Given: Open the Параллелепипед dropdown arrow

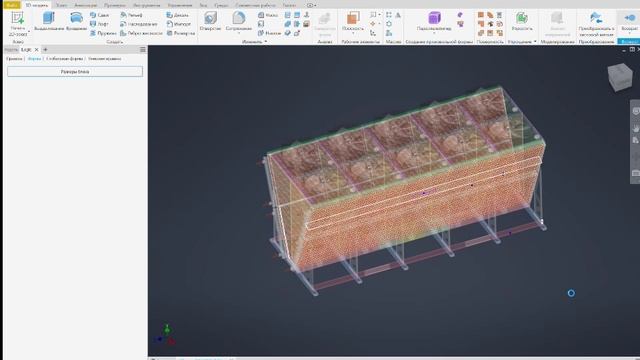Looking at the screenshot, I should tap(434, 33).
